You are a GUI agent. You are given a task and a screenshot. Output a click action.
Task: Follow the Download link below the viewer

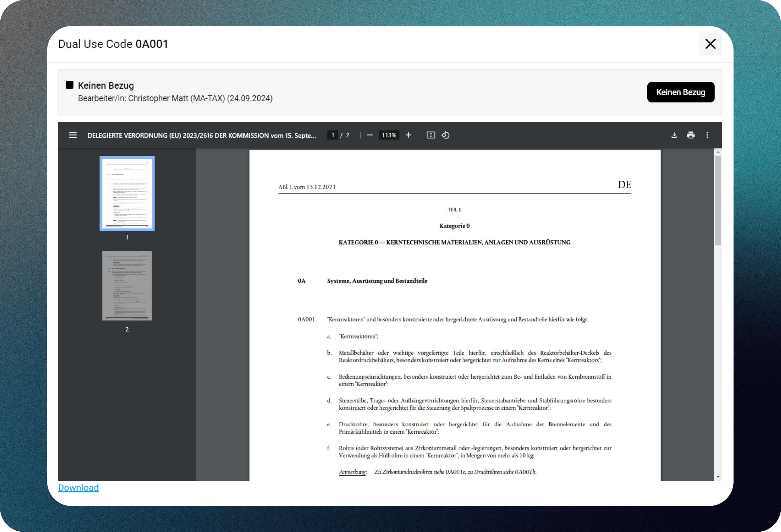pyautogui.click(x=78, y=488)
